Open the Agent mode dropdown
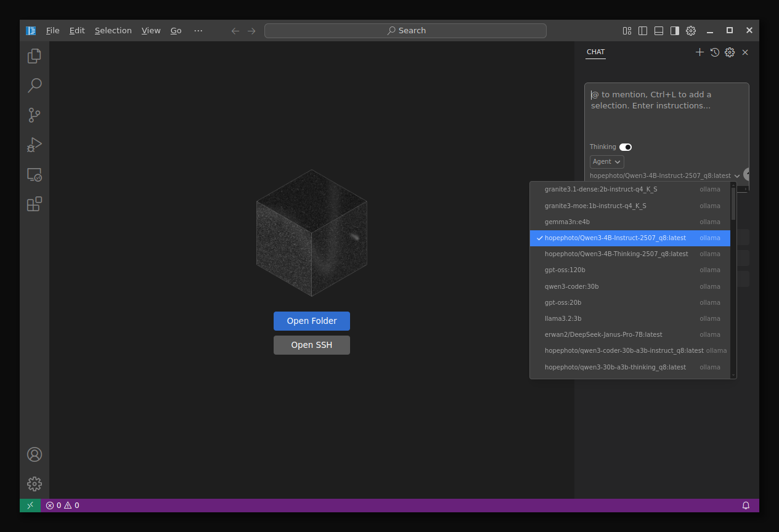Screen dimensions: 779x532 (x=607, y=162)
